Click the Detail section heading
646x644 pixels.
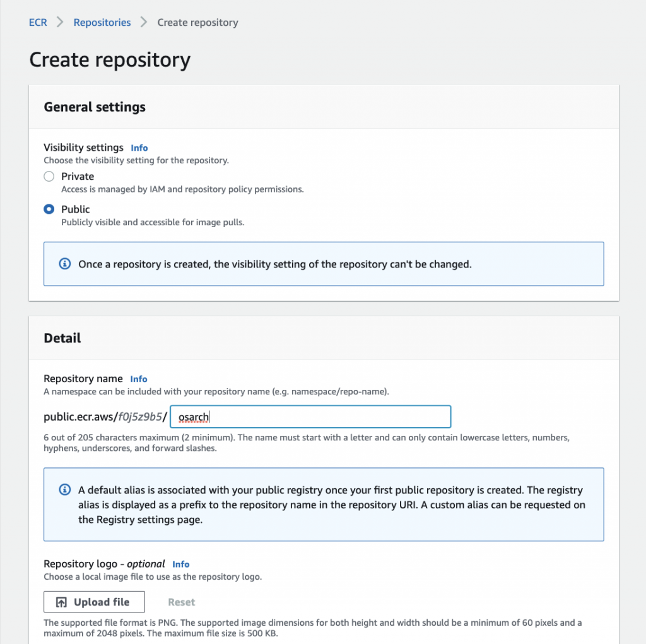click(62, 338)
